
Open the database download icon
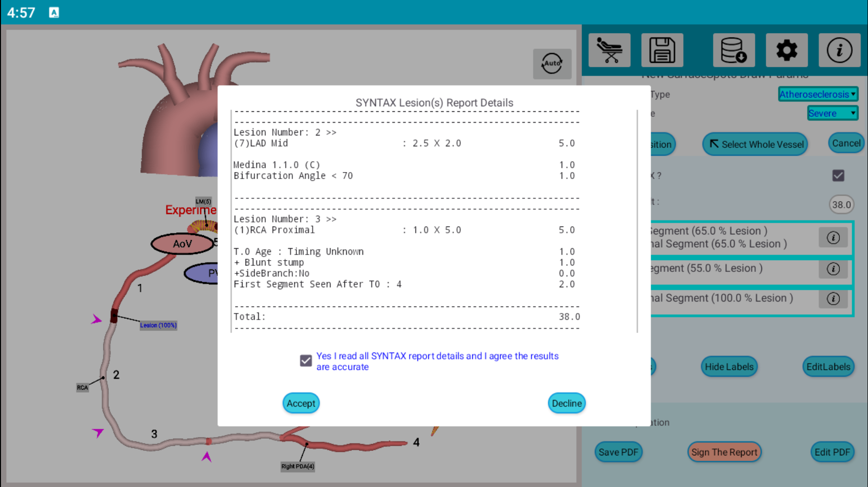coord(734,50)
